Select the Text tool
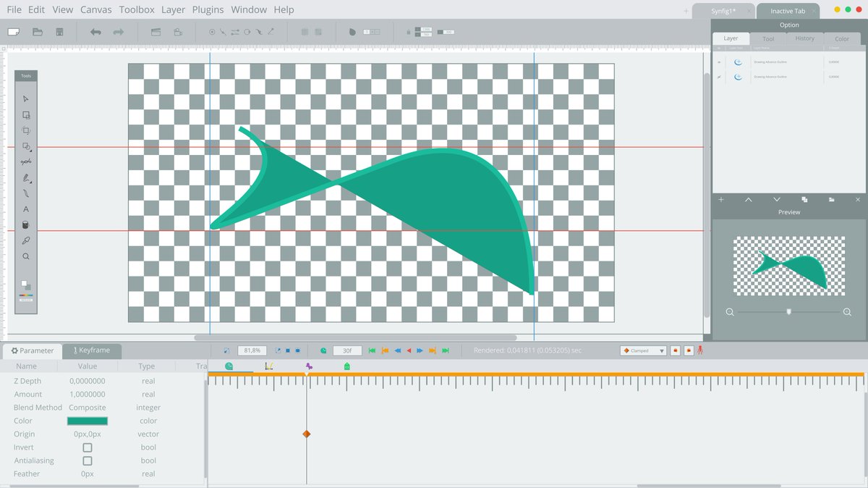 [x=26, y=209]
